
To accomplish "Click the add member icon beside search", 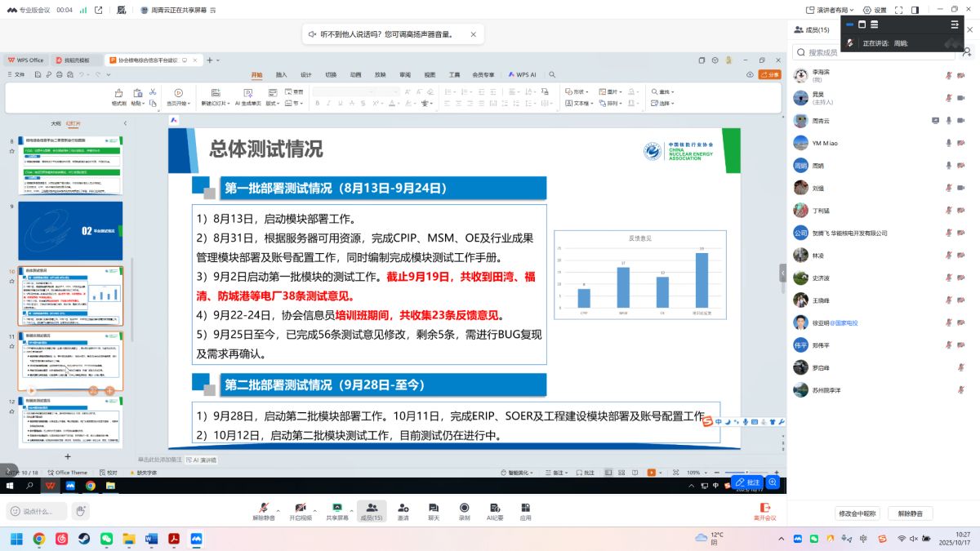I will click(968, 52).
